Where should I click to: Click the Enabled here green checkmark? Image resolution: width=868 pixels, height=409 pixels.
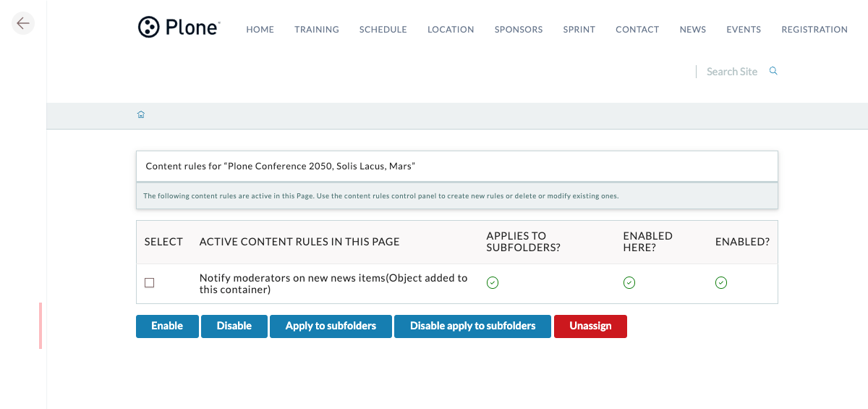coord(629,282)
